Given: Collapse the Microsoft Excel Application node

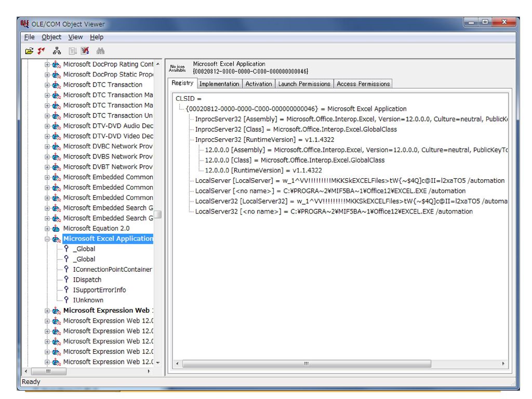Looking at the screenshot, I should pos(47,239).
